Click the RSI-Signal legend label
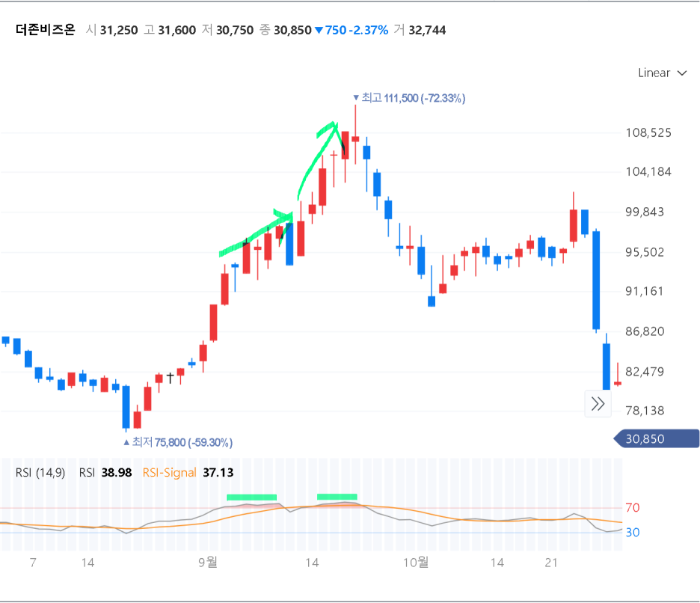 pos(170,473)
